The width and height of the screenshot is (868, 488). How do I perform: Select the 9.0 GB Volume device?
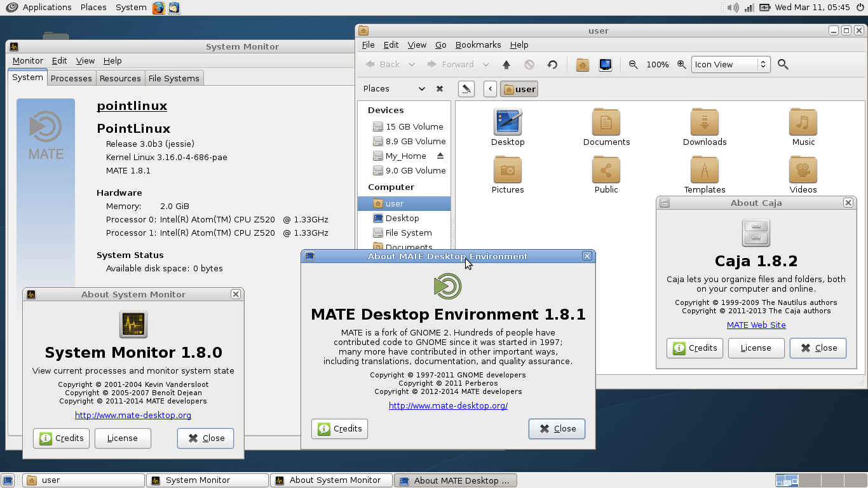(x=403, y=170)
